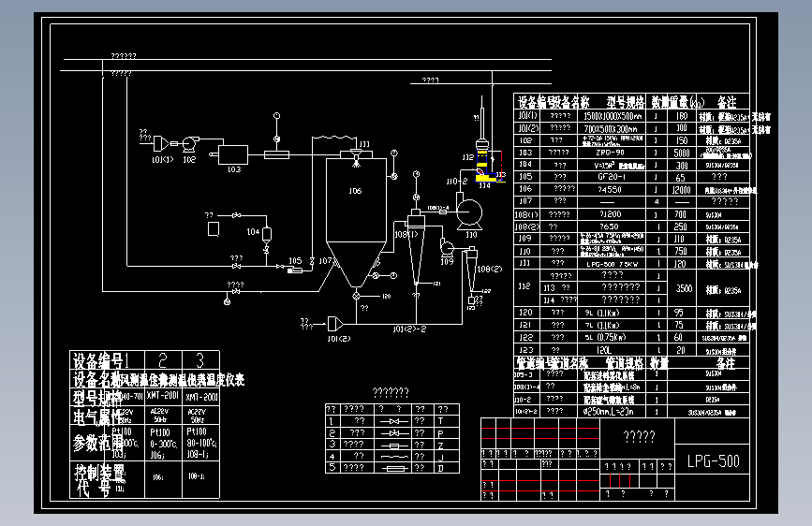
Task: Click the 107 label near tower cone
Action: point(325,260)
